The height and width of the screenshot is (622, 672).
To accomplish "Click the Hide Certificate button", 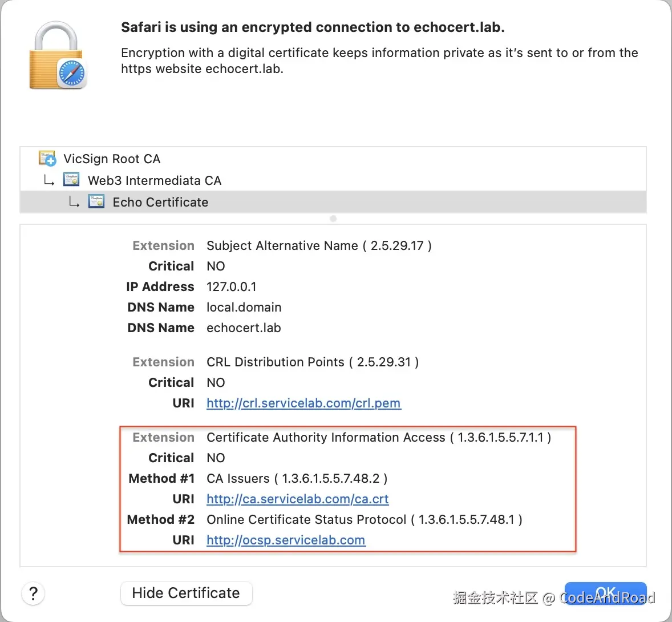I will pos(186,593).
